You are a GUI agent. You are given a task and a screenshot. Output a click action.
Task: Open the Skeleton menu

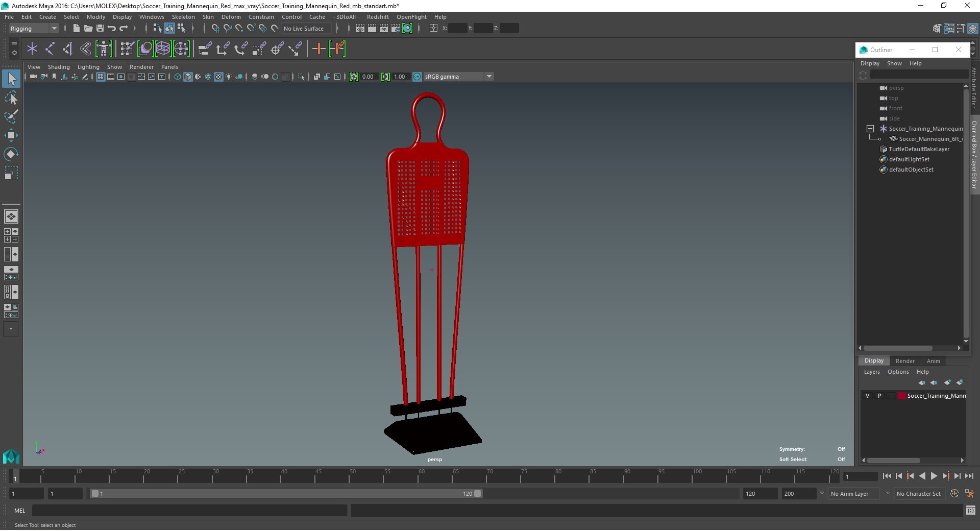pyautogui.click(x=183, y=17)
